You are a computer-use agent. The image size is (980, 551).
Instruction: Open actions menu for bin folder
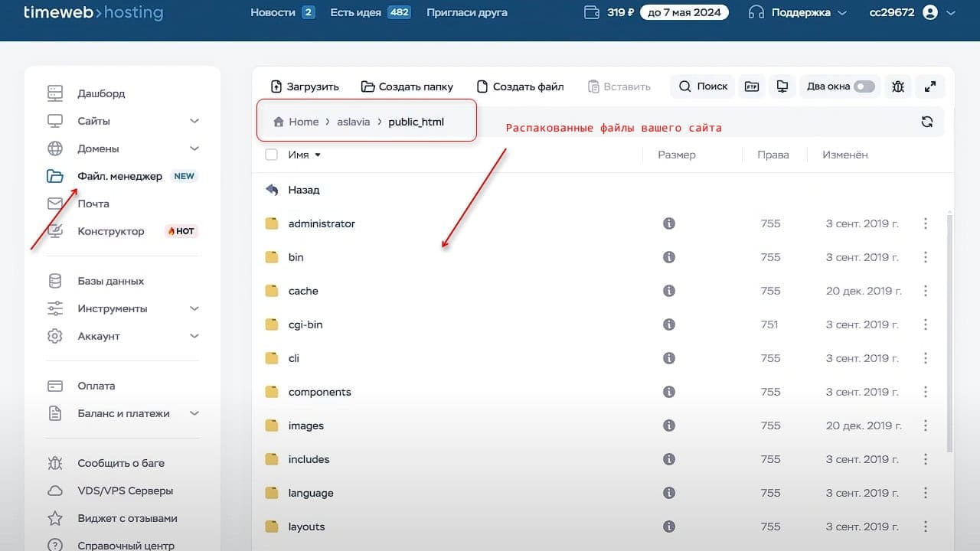(x=926, y=257)
